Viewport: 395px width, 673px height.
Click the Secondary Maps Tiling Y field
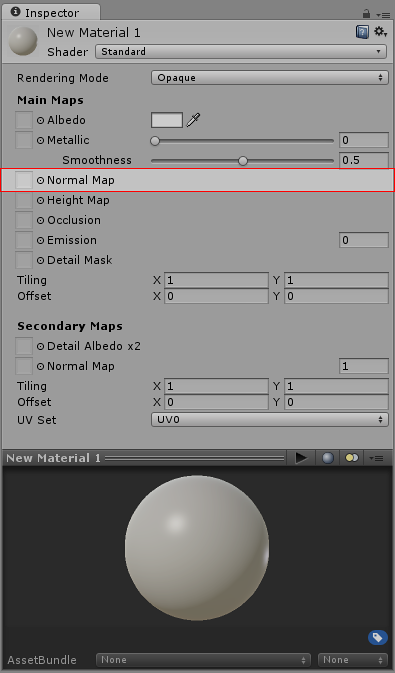[336, 386]
